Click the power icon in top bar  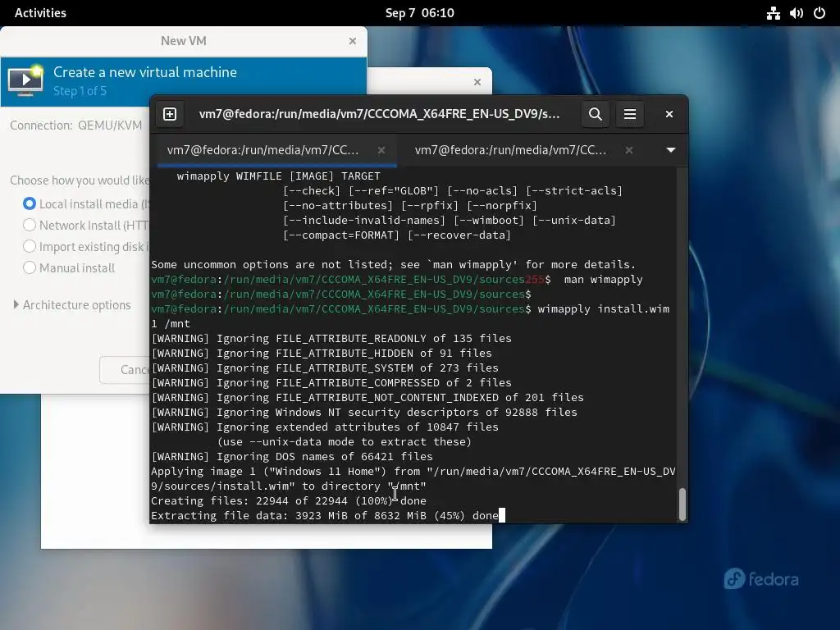(819, 13)
